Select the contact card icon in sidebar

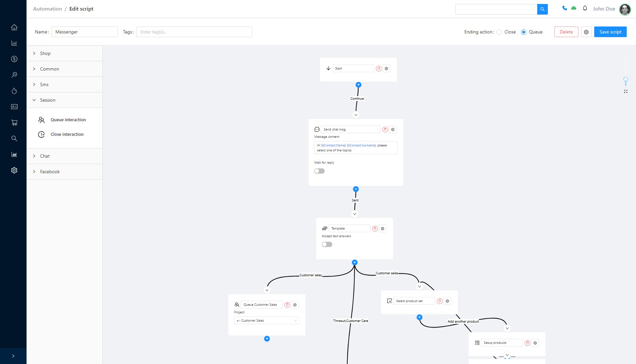(x=14, y=106)
